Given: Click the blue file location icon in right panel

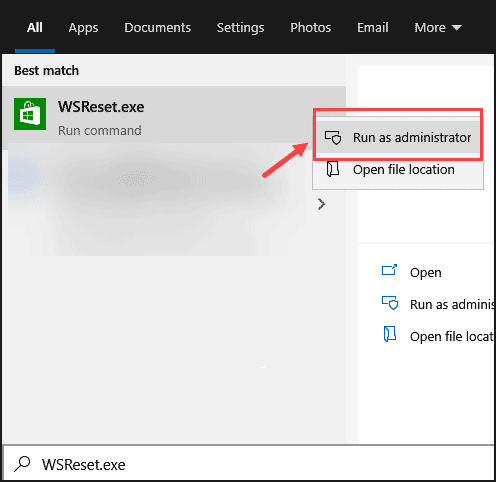Looking at the screenshot, I should pos(389,334).
